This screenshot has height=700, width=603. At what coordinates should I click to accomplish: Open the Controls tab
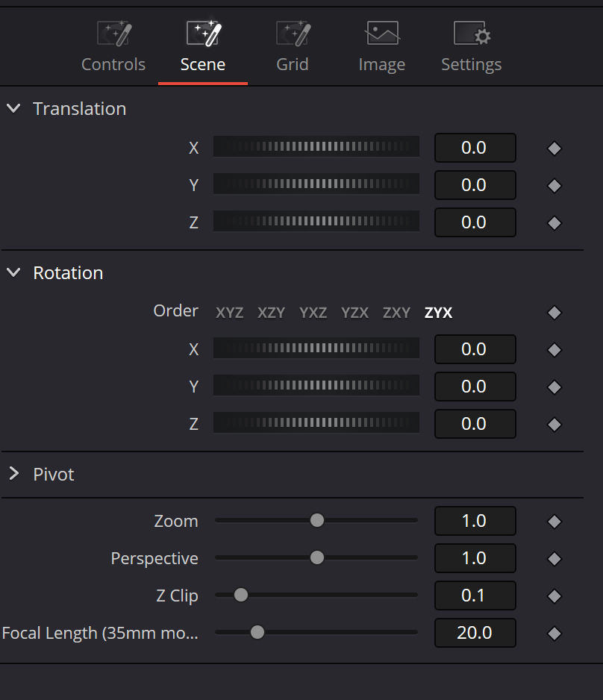pyautogui.click(x=113, y=47)
